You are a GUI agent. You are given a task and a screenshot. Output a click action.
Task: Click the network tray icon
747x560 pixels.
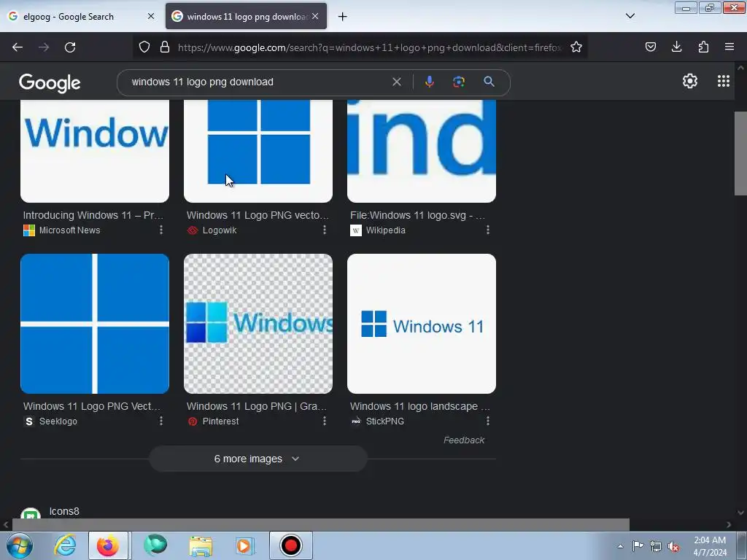pos(656,547)
